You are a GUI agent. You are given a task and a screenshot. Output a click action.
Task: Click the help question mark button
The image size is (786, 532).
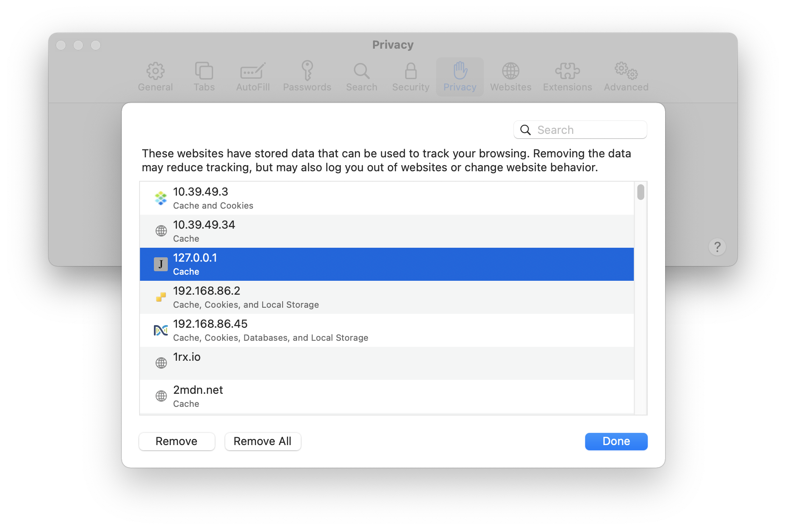[717, 247]
